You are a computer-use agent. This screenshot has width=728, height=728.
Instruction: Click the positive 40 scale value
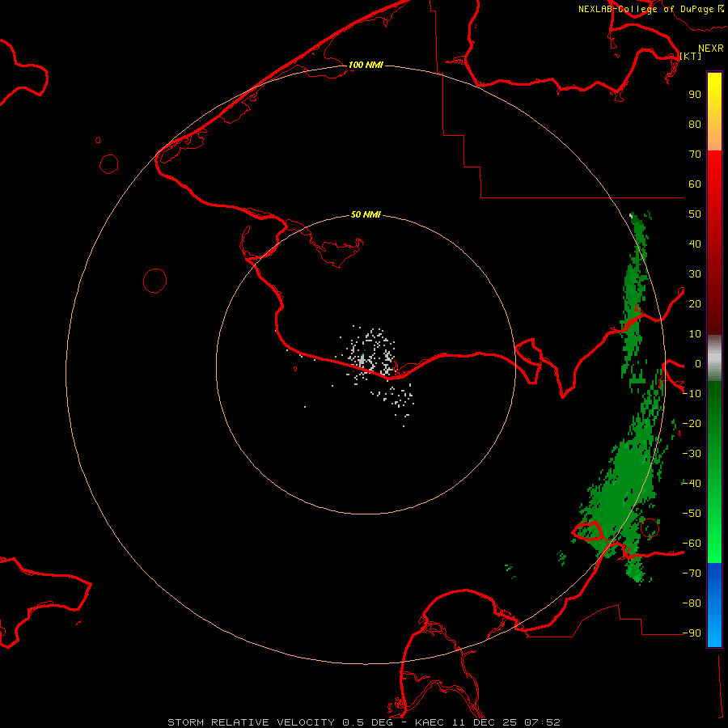[x=695, y=243]
